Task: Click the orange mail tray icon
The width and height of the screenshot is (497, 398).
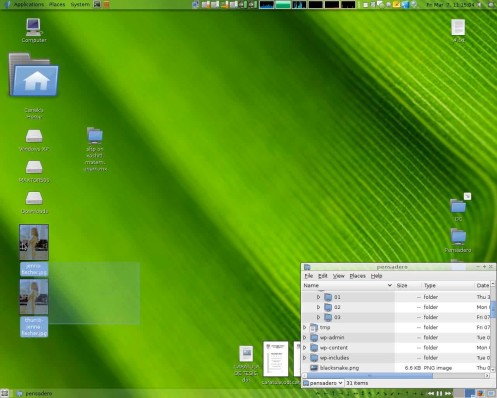Action: click(396, 4)
